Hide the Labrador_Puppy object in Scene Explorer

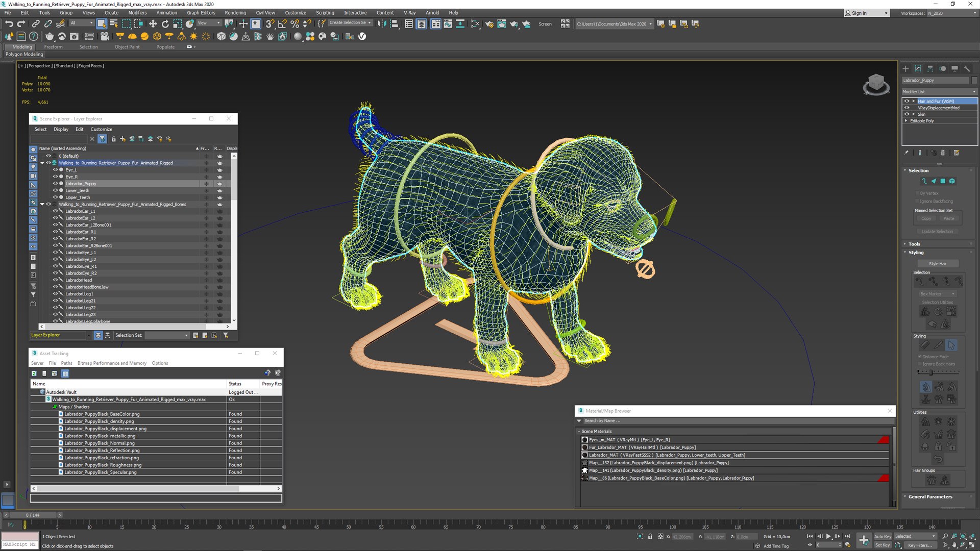56,184
